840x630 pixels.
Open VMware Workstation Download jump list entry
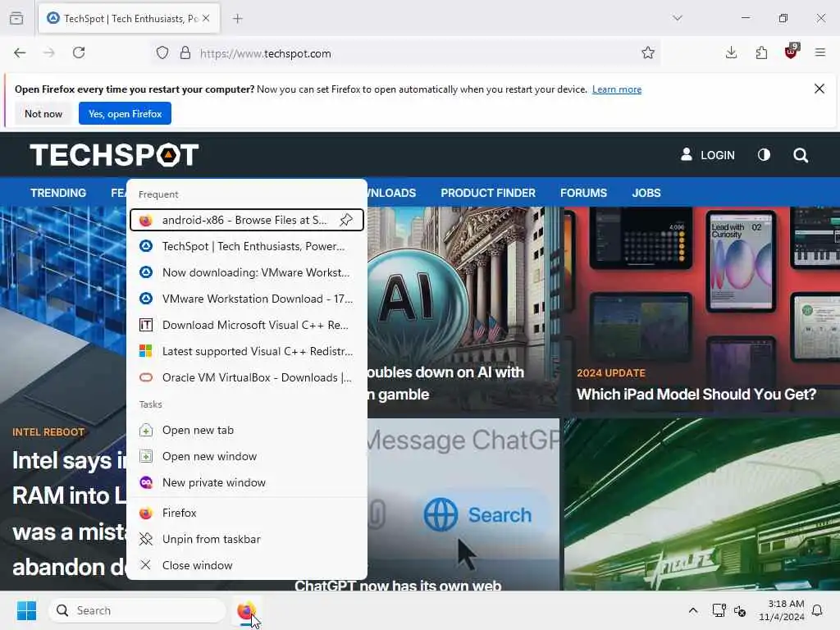coord(246,299)
